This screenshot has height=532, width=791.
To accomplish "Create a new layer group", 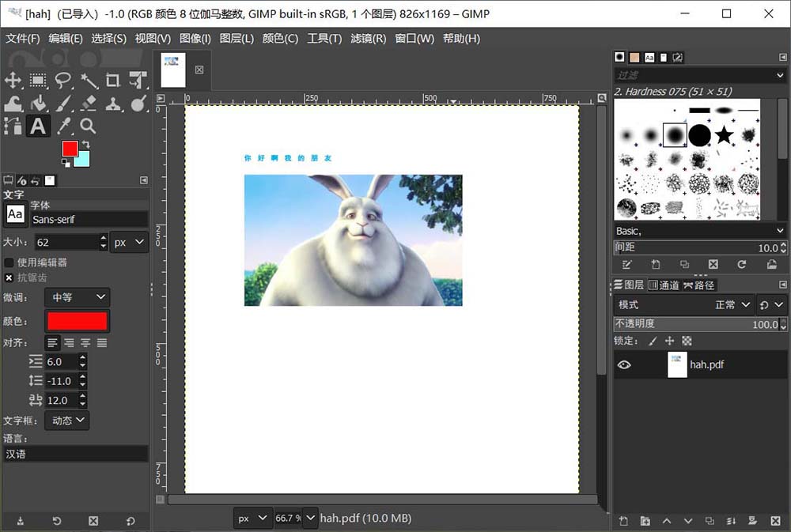I will (645, 521).
